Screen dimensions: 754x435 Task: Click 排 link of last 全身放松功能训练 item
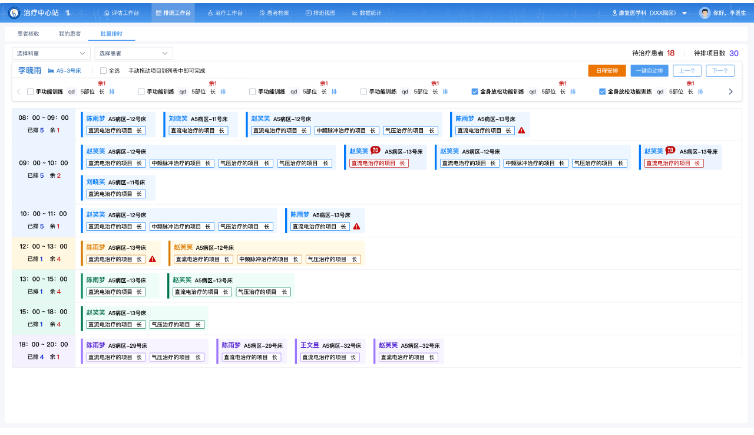pyautogui.click(x=700, y=91)
